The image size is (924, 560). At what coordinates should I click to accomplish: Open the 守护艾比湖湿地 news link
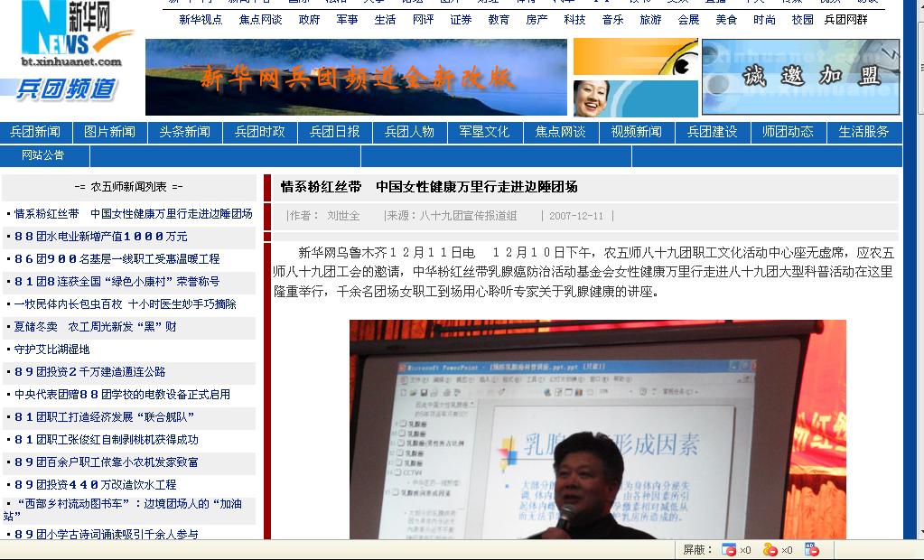51,349
